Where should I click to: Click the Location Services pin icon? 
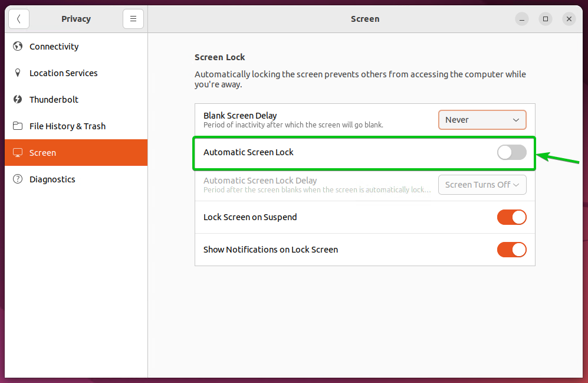point(18,73)
